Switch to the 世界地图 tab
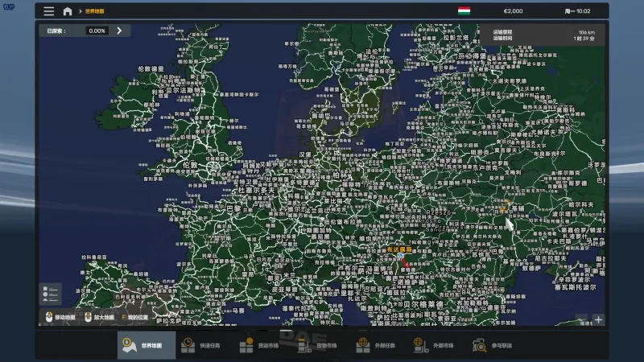This screenshot has width=644, height=362. [x=147, y=345]
